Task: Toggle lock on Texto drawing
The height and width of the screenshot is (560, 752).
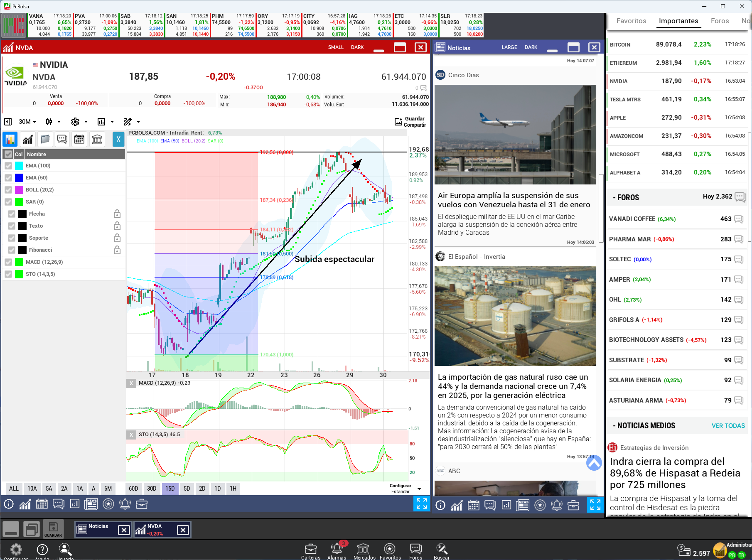Action: pyautogui.click(x=117, y=226)
